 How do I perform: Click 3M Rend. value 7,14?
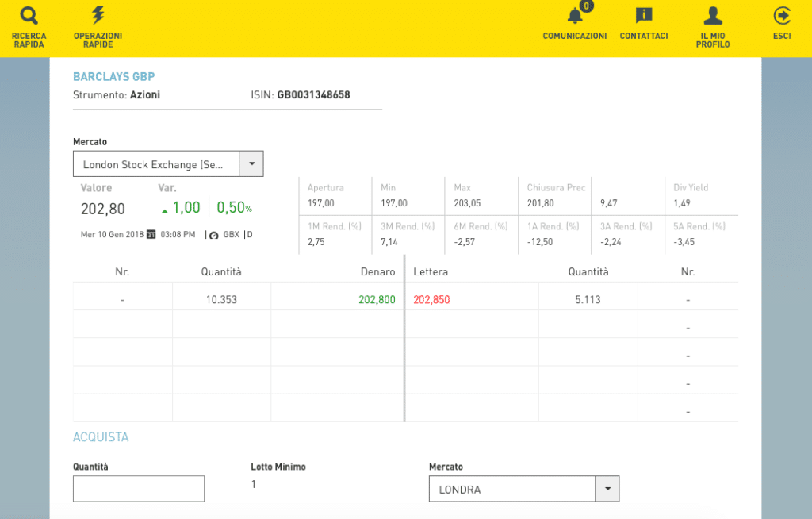coord(389,242)
